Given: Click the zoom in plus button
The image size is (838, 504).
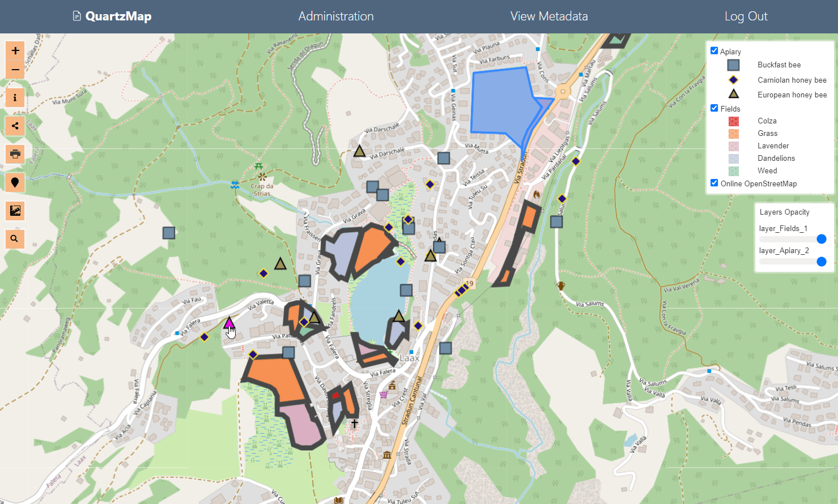Looking at the screenshot, I should click(15, 50).
